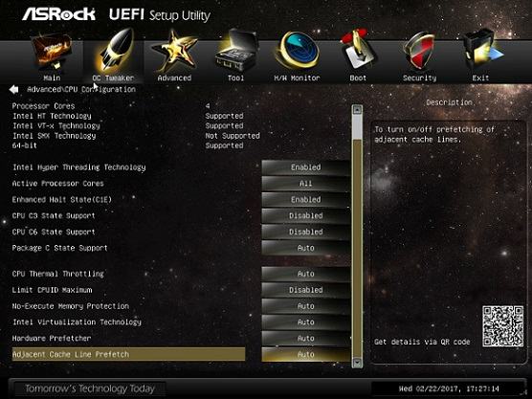Select the Boot joystick icon

[x=358, y=50]
